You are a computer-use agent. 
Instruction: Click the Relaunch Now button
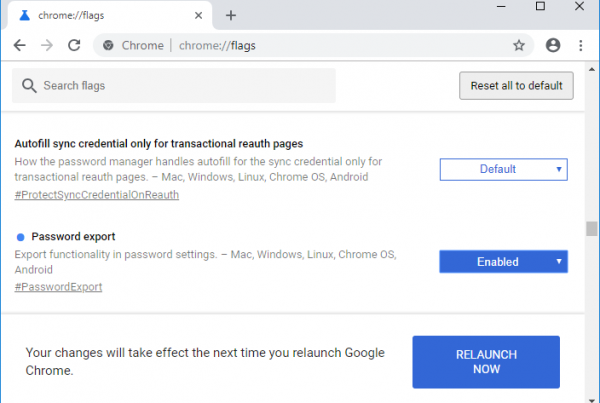pyautogui.click(x=486, y=362)
